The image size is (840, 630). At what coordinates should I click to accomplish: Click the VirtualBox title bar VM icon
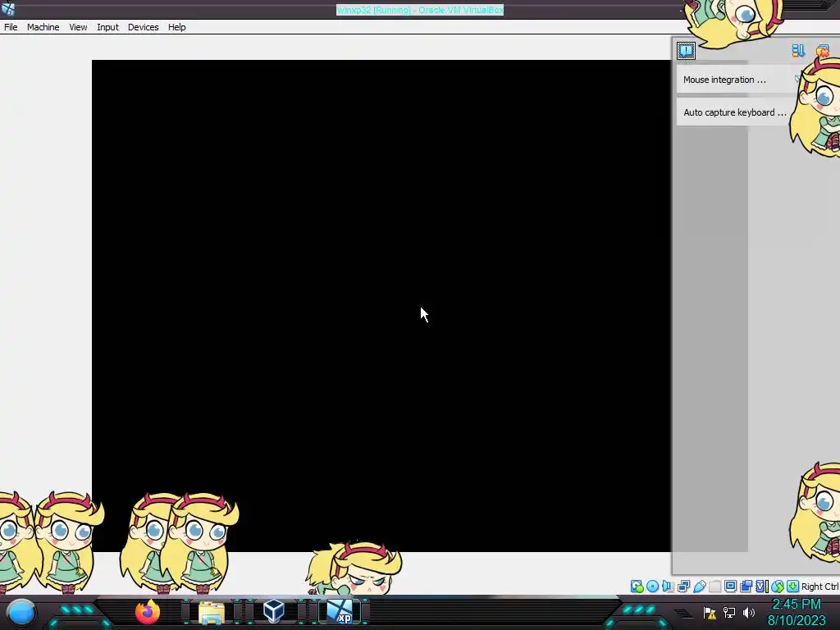point(8,8)
